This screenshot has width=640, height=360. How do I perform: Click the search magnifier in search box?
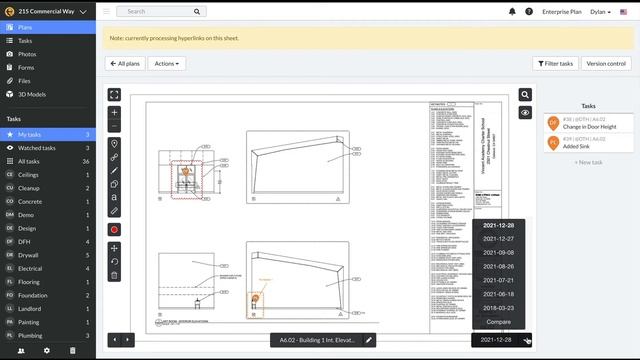pyautogui.click(x=197, y=11)
